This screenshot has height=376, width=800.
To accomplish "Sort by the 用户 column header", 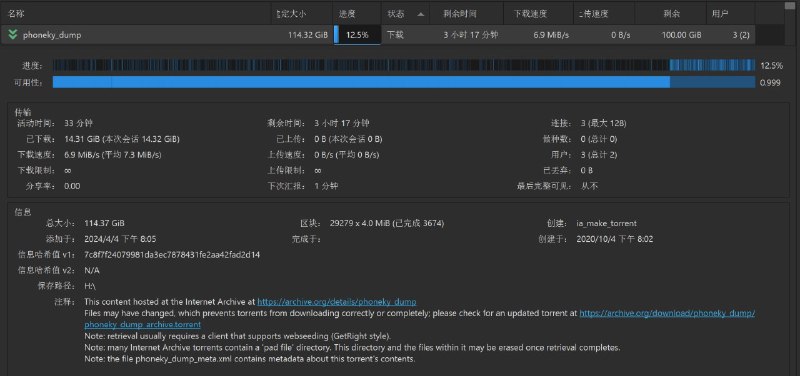I will (x=730, y=14).
